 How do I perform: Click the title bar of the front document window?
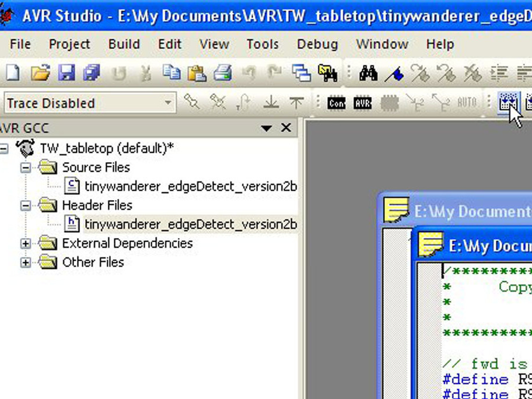tap(473, 245)
